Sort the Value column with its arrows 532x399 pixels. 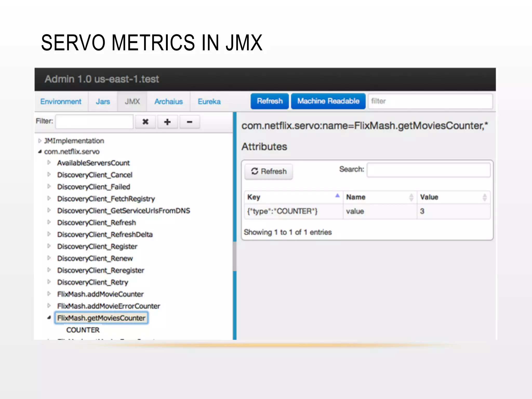[485, 197]
